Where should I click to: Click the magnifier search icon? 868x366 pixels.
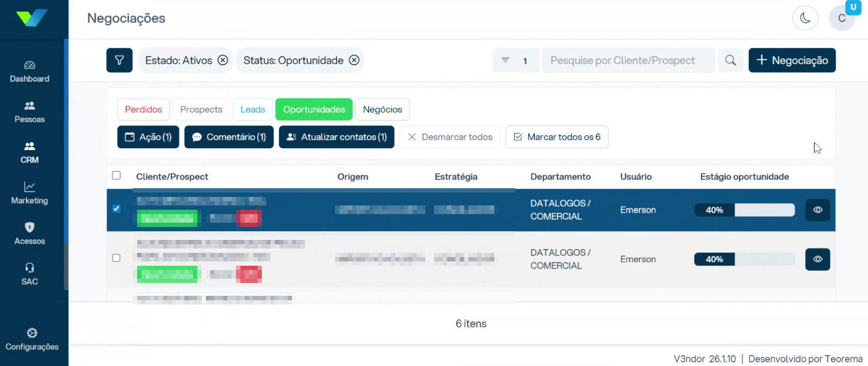click(x=730, y=60)
